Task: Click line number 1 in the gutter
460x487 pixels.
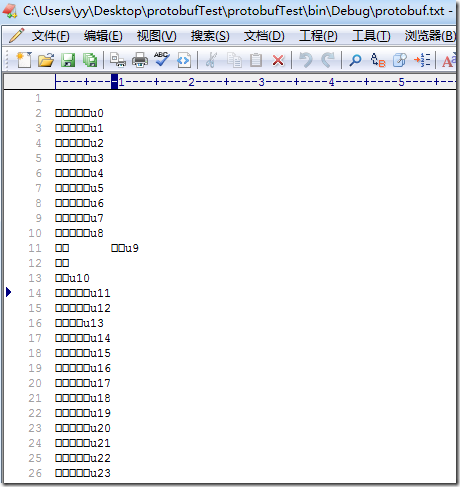Action: 38,98
